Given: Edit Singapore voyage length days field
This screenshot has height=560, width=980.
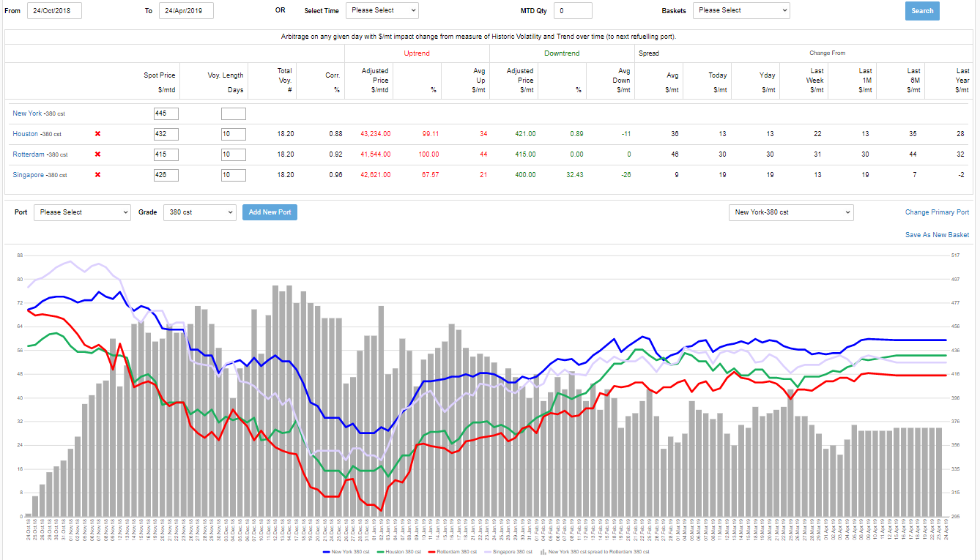Looking at the screenshot, I should pos(234,175).
